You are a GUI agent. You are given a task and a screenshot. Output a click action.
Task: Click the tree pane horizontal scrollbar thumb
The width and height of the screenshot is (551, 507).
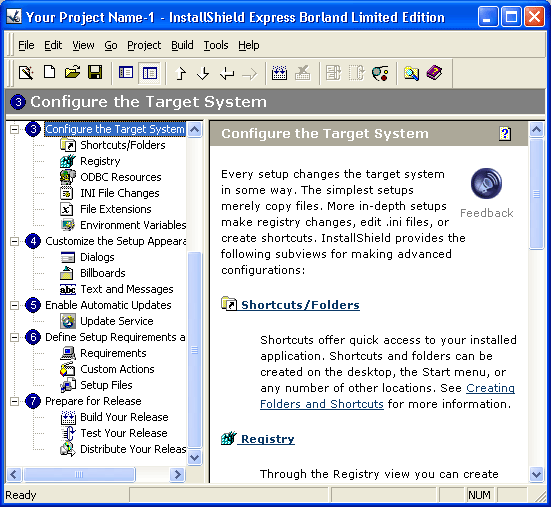tap(79, 475)
